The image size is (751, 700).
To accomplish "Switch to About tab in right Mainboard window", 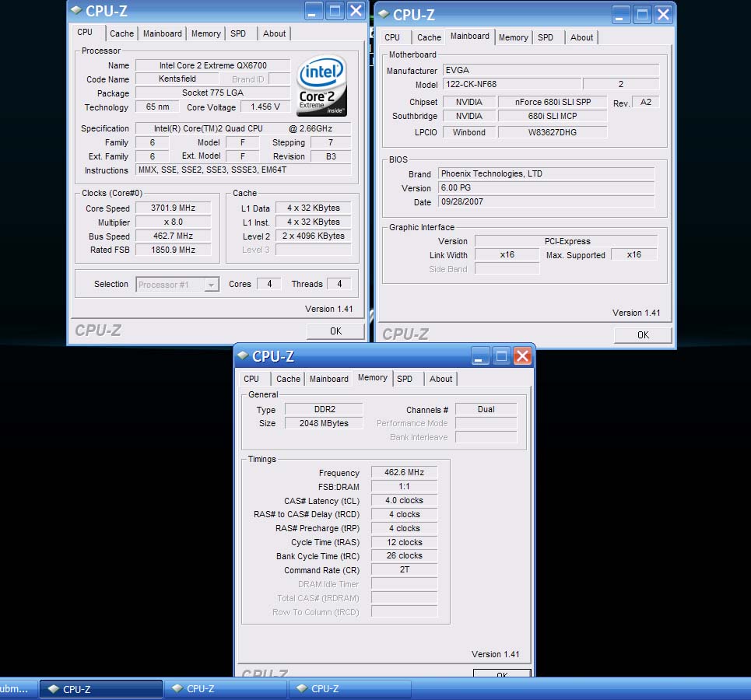I will tap(582, 37).
